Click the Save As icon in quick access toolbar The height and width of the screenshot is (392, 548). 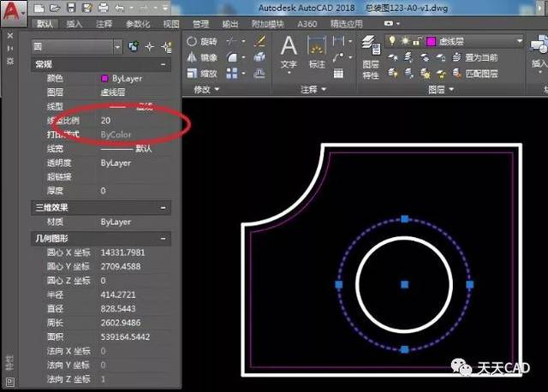tap(86, 8)
